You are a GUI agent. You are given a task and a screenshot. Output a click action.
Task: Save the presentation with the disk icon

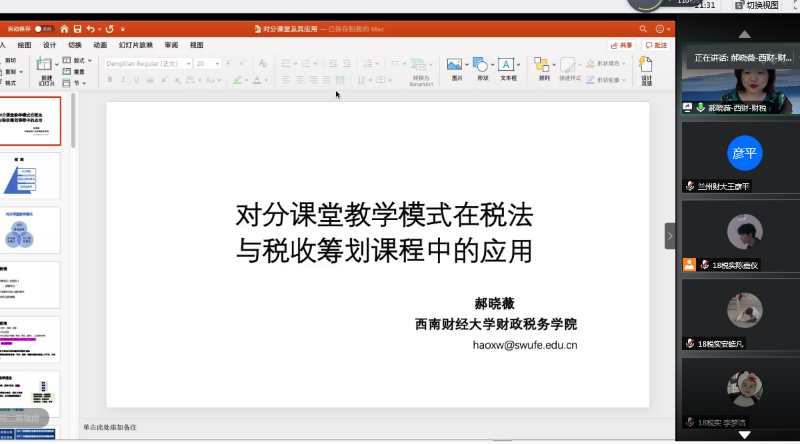[78, 29]
